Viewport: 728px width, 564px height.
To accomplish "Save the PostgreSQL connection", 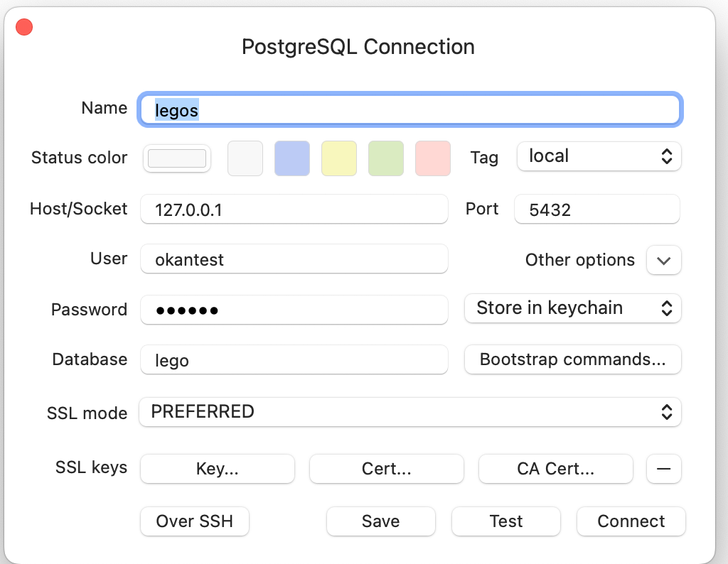I will [x=380, y=521].
